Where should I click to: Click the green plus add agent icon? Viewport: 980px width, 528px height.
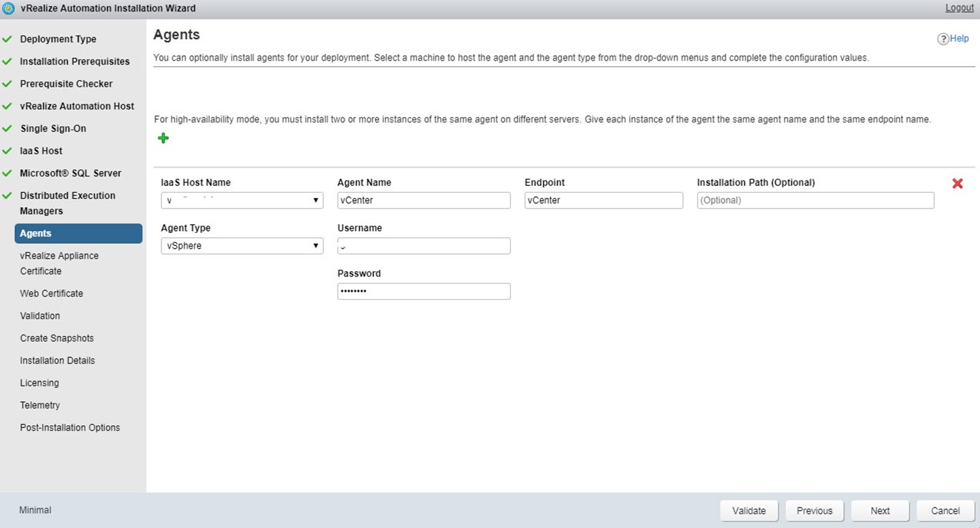[x=163, y=138]
